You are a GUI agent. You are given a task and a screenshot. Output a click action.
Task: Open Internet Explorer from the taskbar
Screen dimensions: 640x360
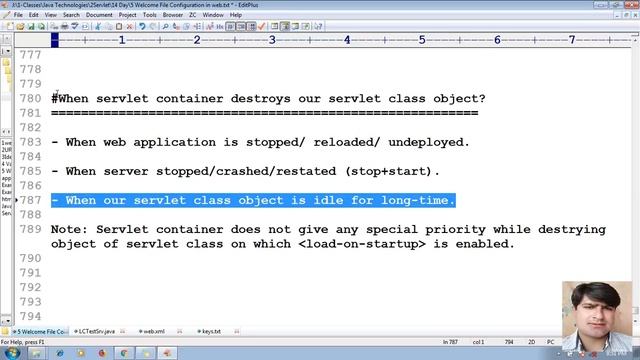(x=60, y=353)
